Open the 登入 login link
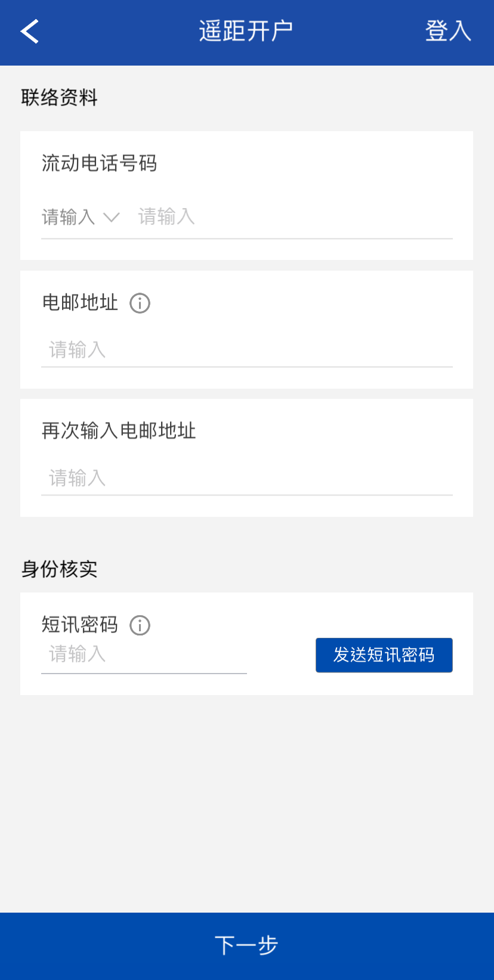 [447, 31]
